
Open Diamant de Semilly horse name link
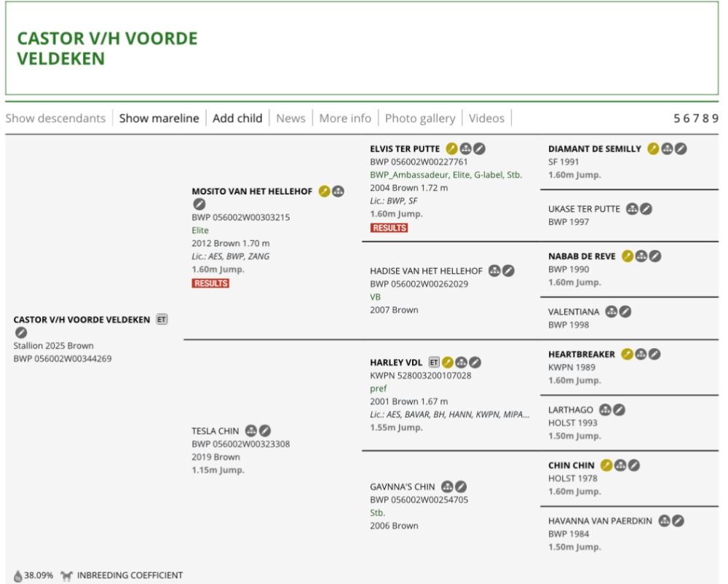pyautogui.click(x=595, y=149)
